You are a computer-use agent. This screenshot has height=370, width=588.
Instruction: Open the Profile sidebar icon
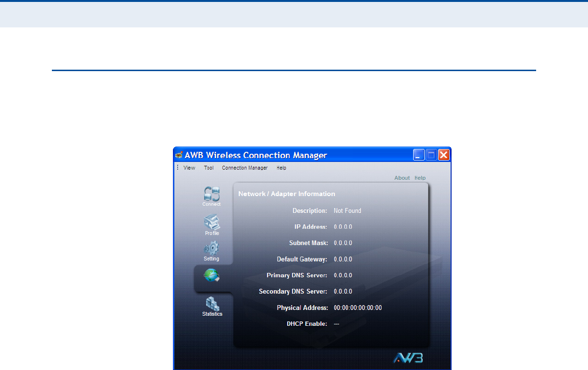(x=212, y=225)
